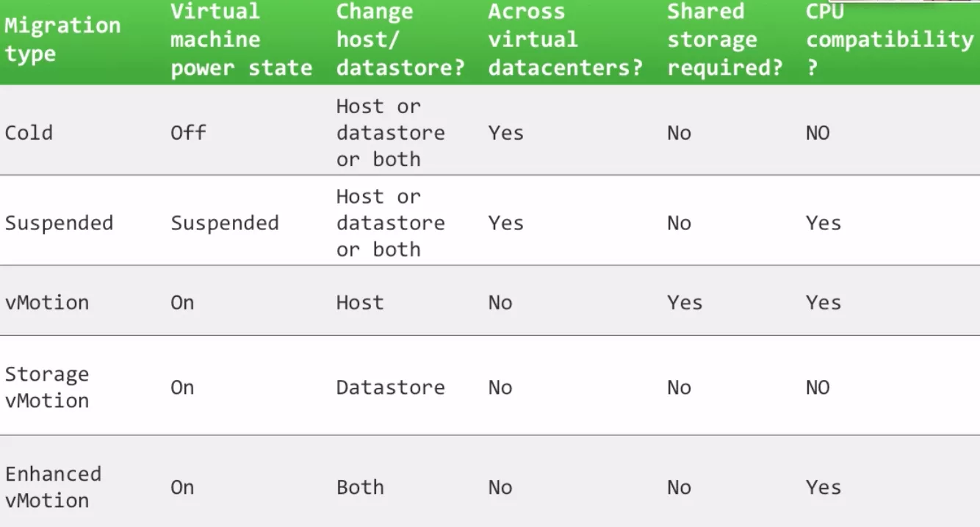Click the "Datastore" cell for Storage vMotion
Screen dimensions: 980x527
coord(390,388)
